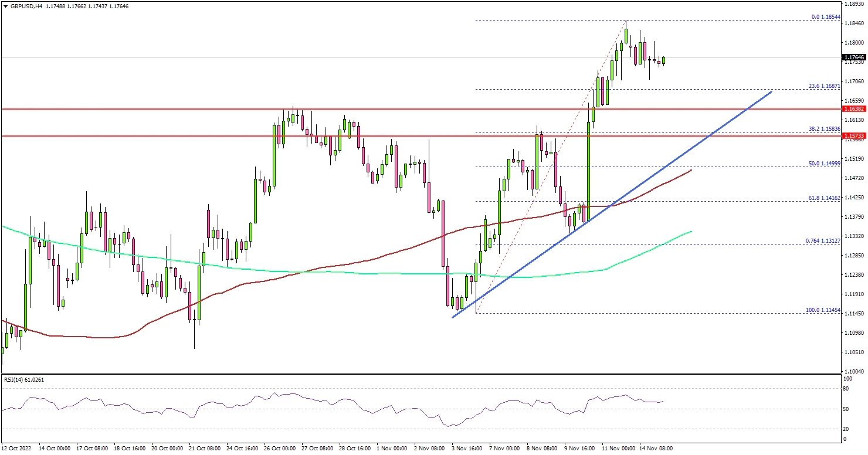Select the current price tag 1.17646

pos(853,57)
